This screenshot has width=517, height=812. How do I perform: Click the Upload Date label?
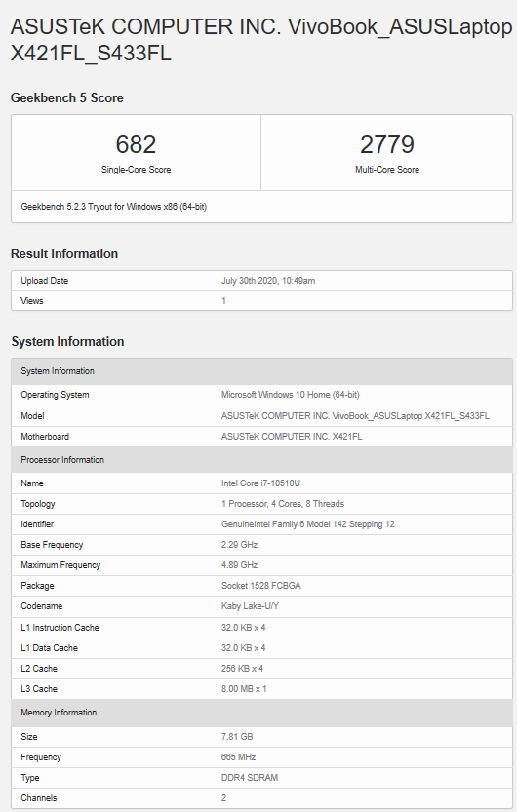(x=45, y=281)
